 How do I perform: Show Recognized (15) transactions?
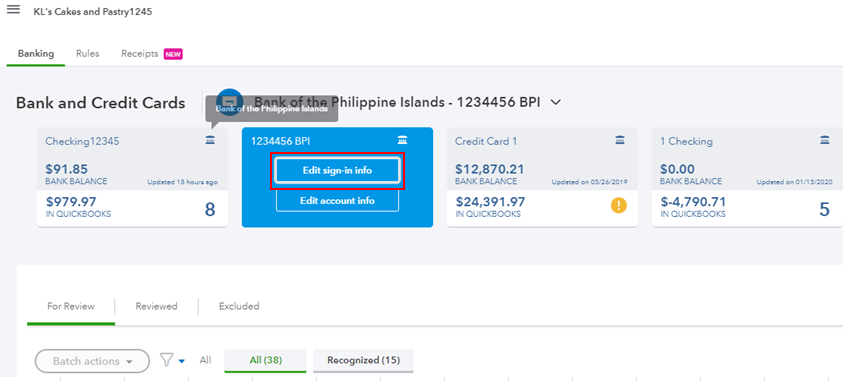[363, 360]
